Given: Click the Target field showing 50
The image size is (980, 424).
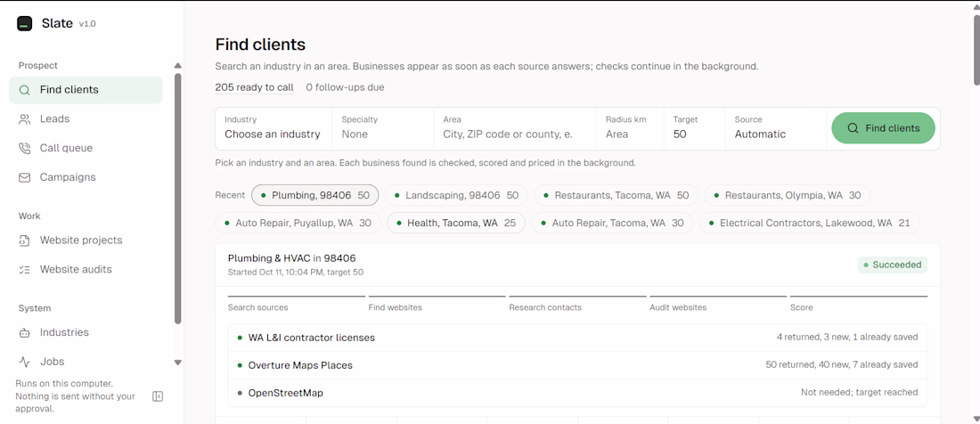Looking at the screenshot, I should [694, 128].
